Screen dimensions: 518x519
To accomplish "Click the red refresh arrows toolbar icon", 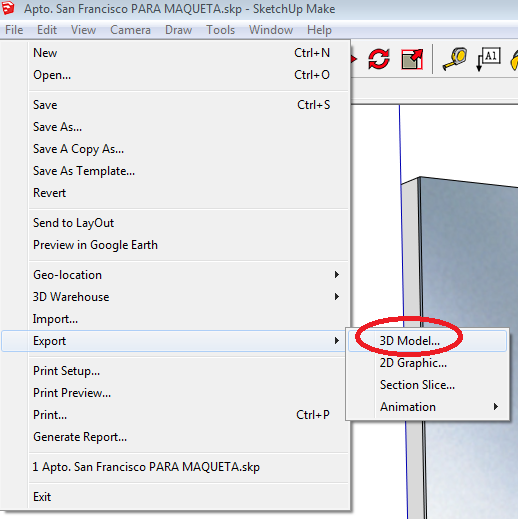I will pos(379,59).
